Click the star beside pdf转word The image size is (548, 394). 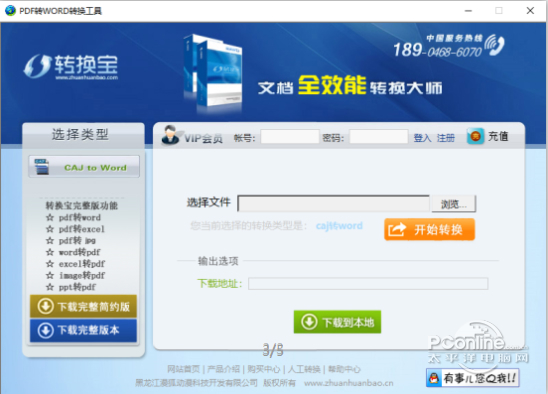coord(50,217)
